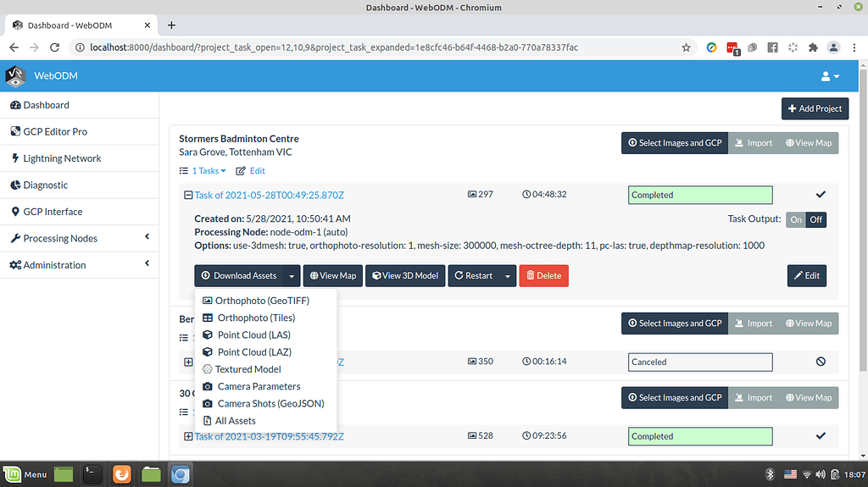Image resolution: width=868 pixels, height=487 pixels.
Task: Click the bookmark star in address bar
Action: [686, 47]
